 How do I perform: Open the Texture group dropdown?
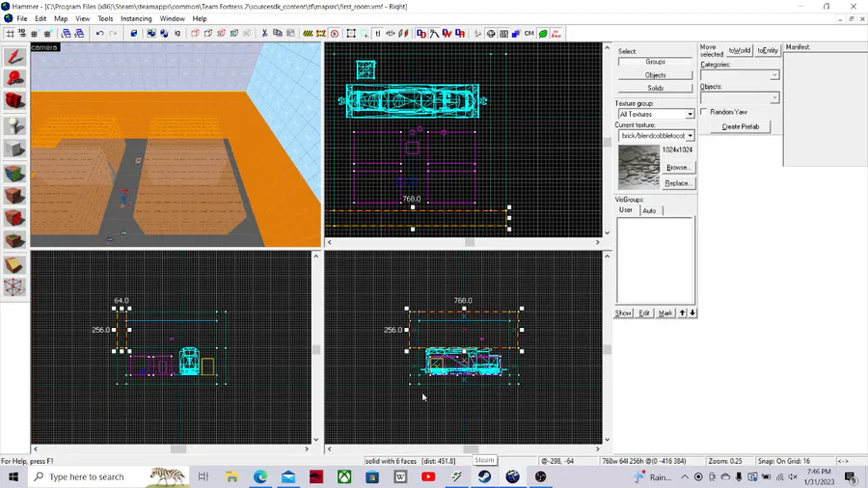pyautogui.click(x=656, y=114)
